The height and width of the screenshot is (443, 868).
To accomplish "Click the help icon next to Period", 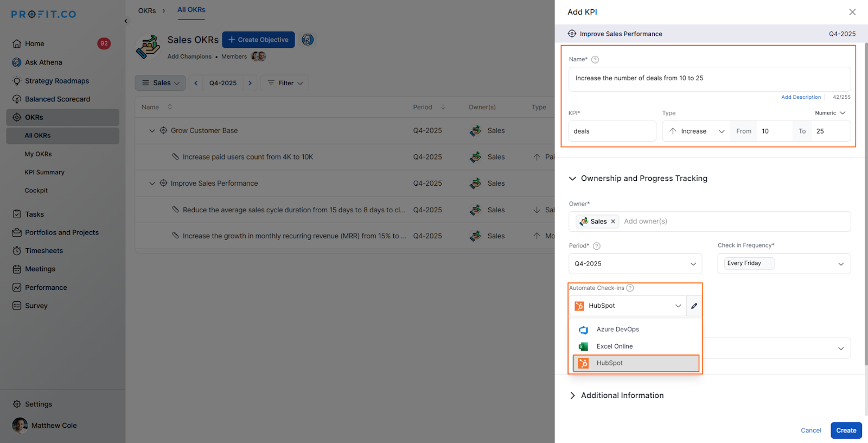I will (597, 246).
